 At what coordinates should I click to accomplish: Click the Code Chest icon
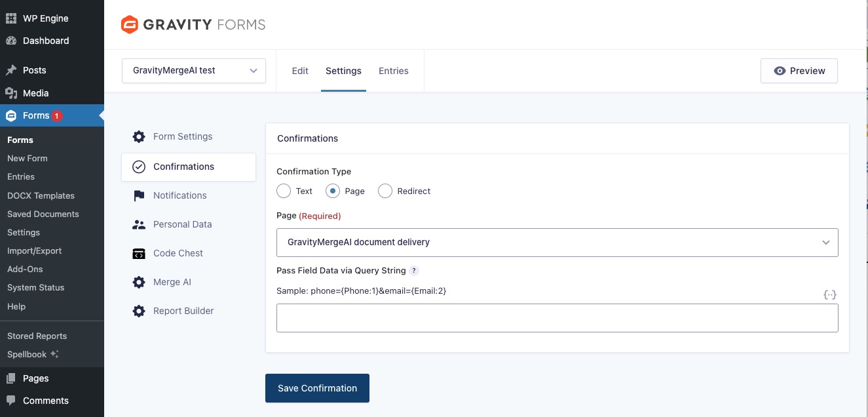point(139,254)
